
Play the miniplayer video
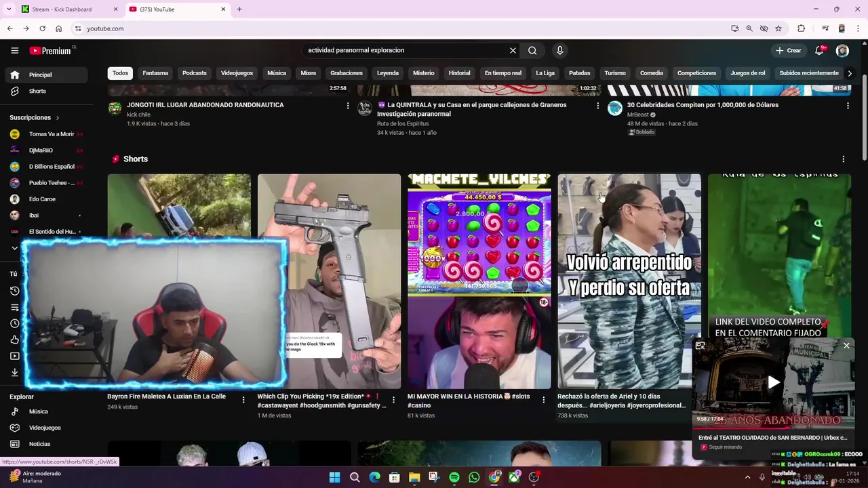773,382
